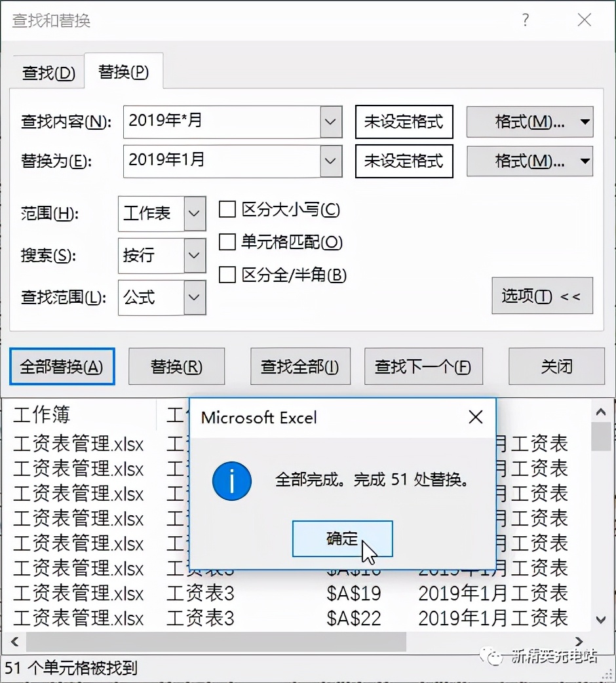Viewport: 616px width, 683px height.
Task: Enable the 区分全/半角(B) checkbox
Action: point(226,276)
